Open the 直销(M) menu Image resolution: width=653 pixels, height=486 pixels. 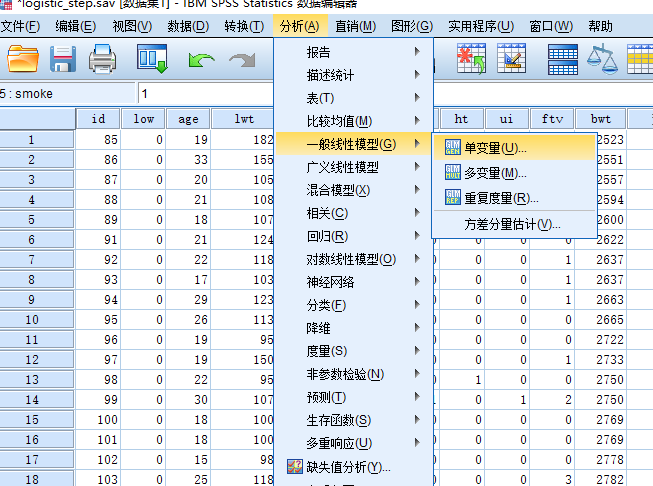pyautogui.click(x=356, y=26)
